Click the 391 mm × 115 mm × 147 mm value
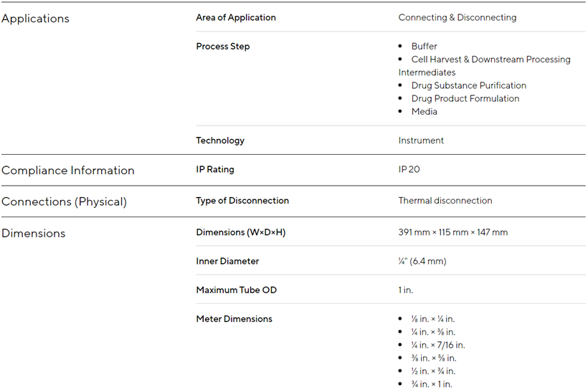 pyautogui.click(x=452, y=232)
